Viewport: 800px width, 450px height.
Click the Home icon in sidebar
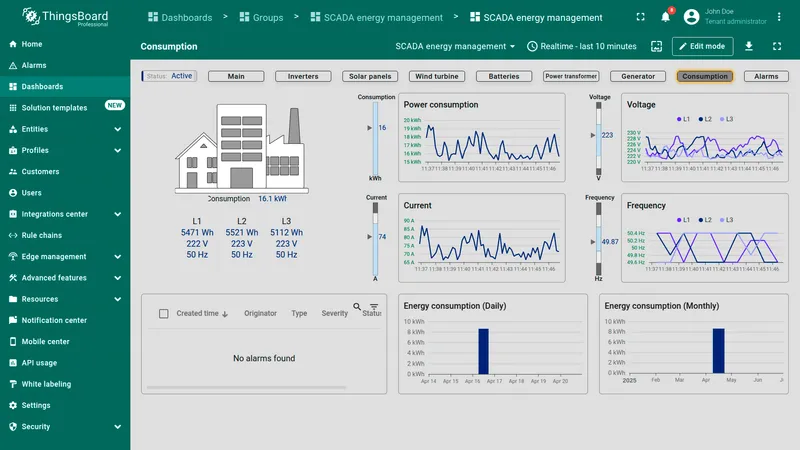tap(13, 44)
